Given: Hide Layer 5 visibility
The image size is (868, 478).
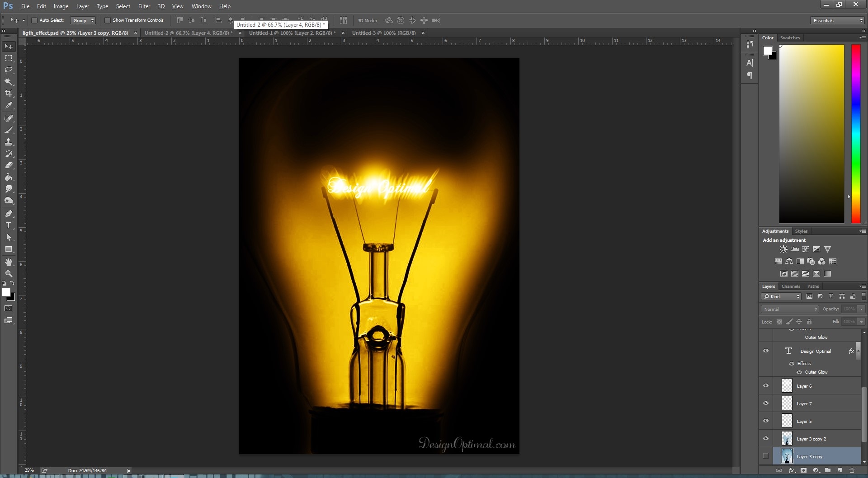Looking at the screenshot, I should [x=766, y=421].
